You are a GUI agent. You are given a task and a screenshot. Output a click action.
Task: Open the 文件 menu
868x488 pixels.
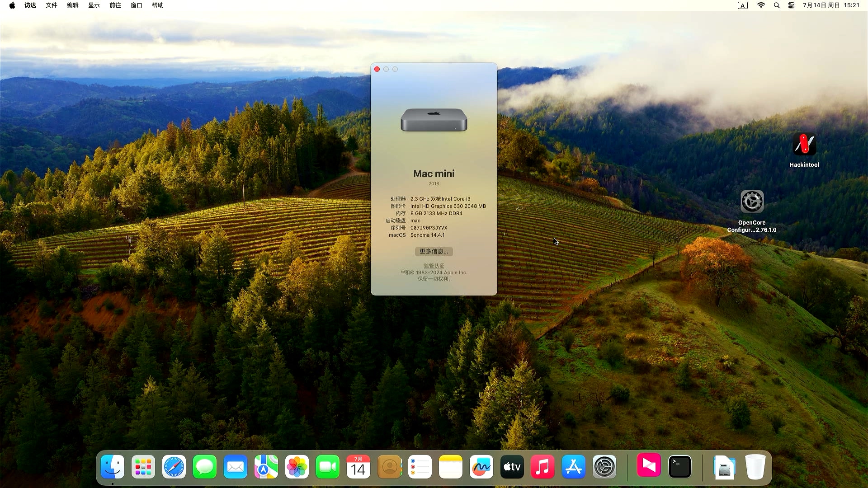click(52, 5)
